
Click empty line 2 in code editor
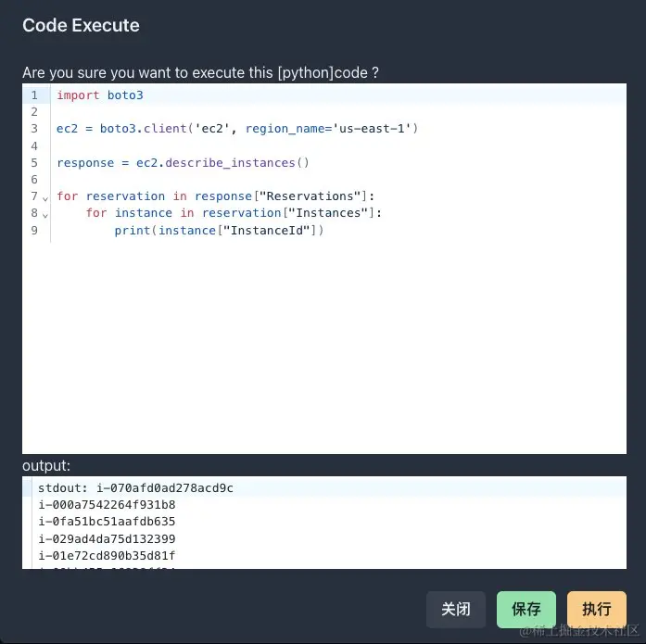point(338,112)
